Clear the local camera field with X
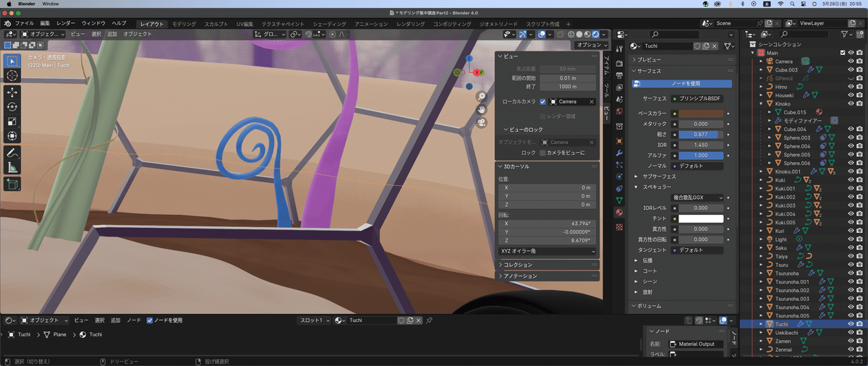 [x=592, y=102]
